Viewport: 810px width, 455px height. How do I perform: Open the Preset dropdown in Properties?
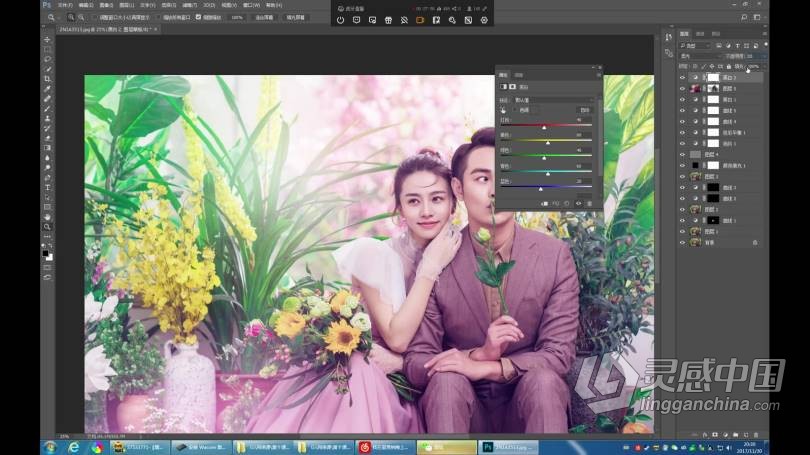(554, 100)
